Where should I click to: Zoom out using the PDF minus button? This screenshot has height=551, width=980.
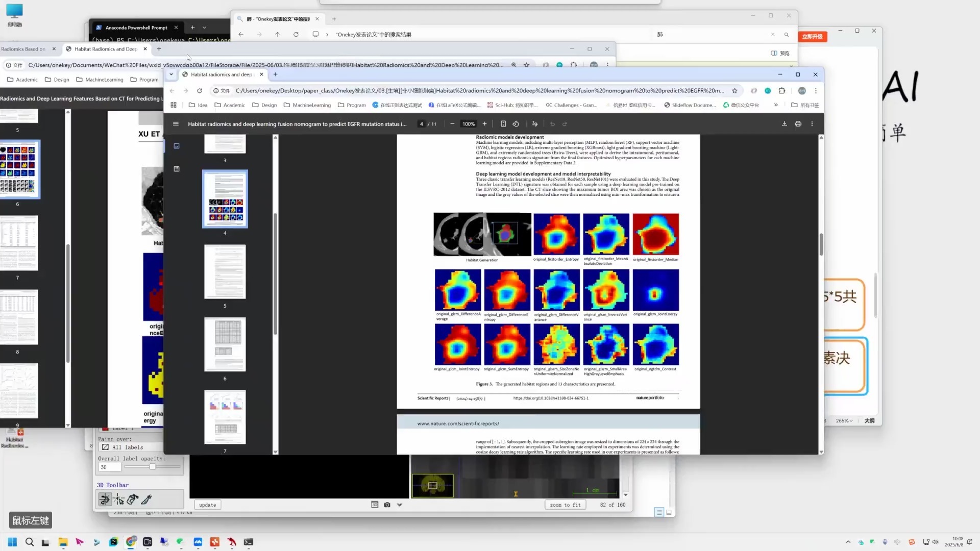452,123
